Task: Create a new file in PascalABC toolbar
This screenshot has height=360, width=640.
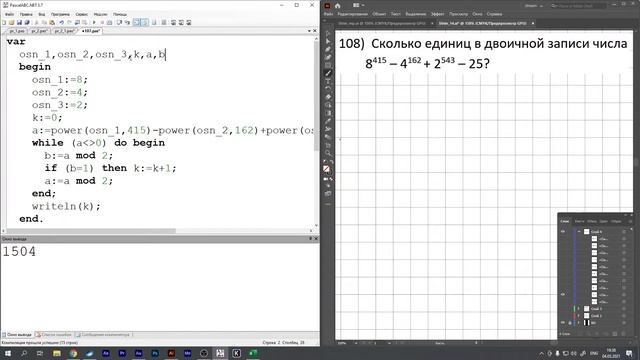Action: 4,22
